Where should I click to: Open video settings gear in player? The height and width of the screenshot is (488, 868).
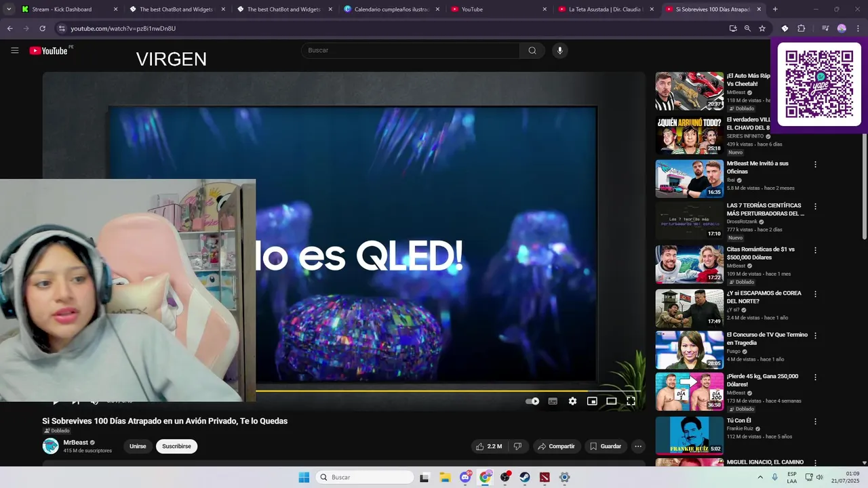572,401
